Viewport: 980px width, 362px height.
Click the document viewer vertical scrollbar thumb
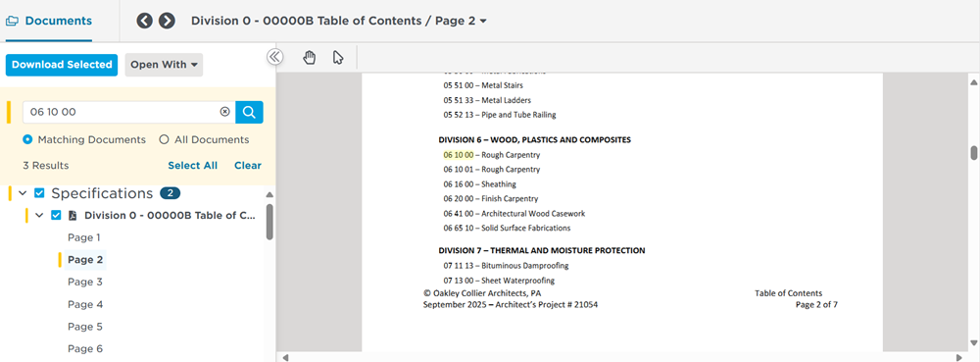click(973, 153)
